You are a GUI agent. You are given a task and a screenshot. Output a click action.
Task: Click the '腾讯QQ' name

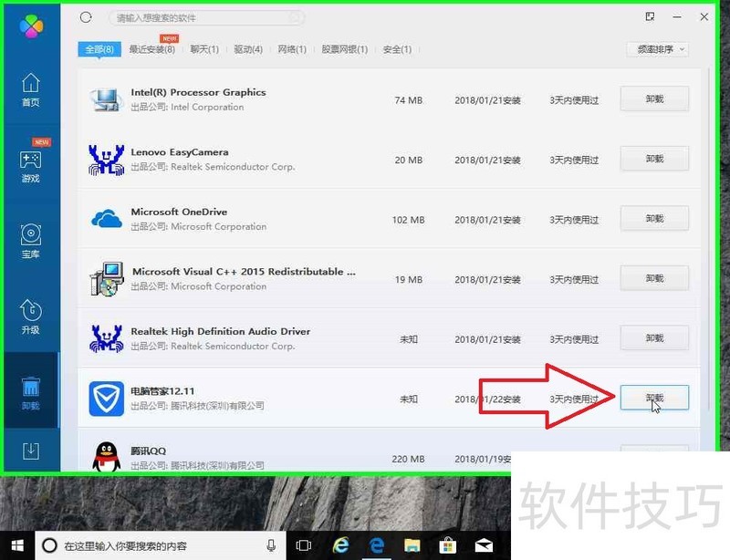click(x=148, y=451)
